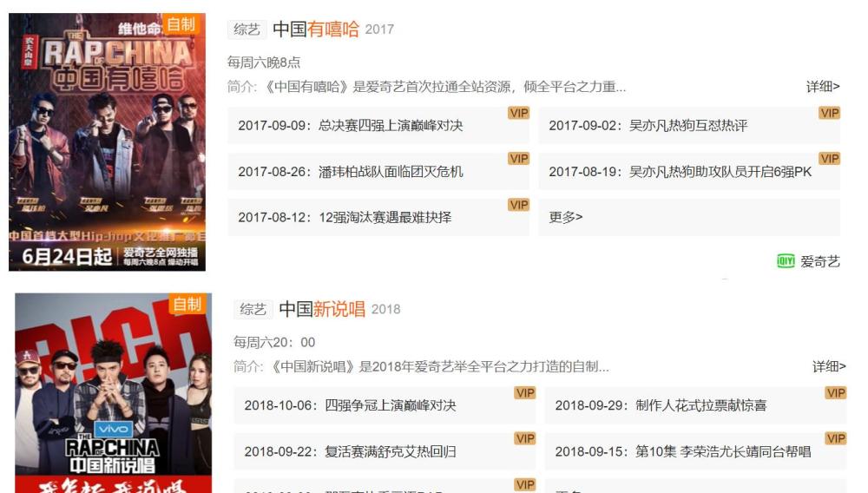
Task: Open the 中国有嘻哈 poster thumbnail
Action: click(x=107, y=142)
